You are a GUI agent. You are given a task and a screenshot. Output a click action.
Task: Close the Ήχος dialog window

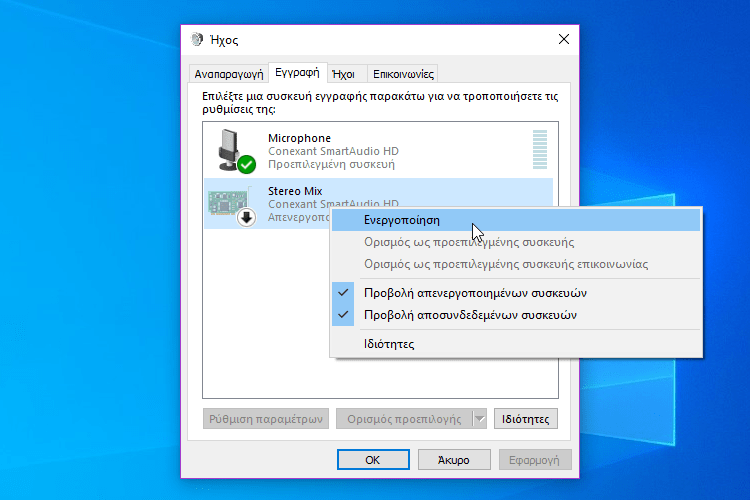point(564,39)
